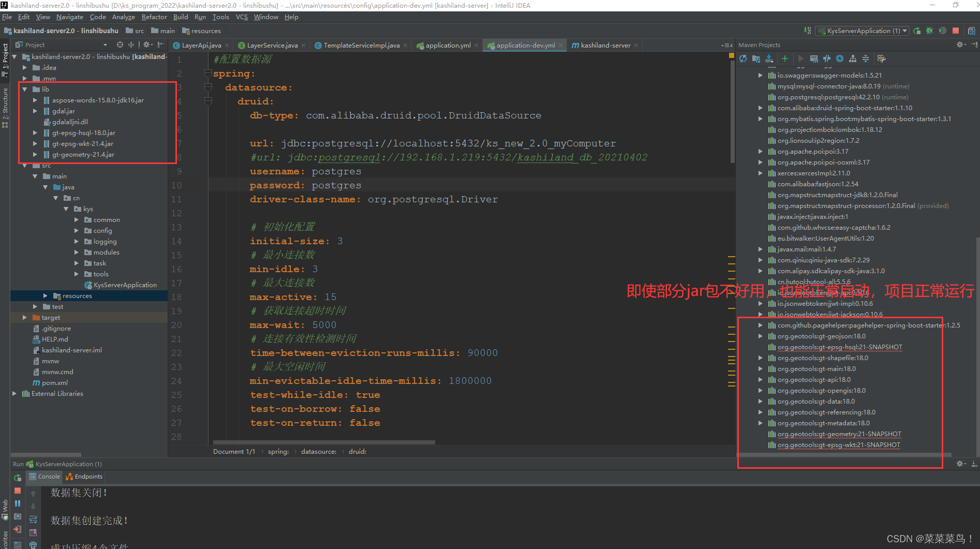Rerun KysServerApplication from main toolbar
Image resolution: width=980 pixels, height=549 pixels.
[917, 31]
